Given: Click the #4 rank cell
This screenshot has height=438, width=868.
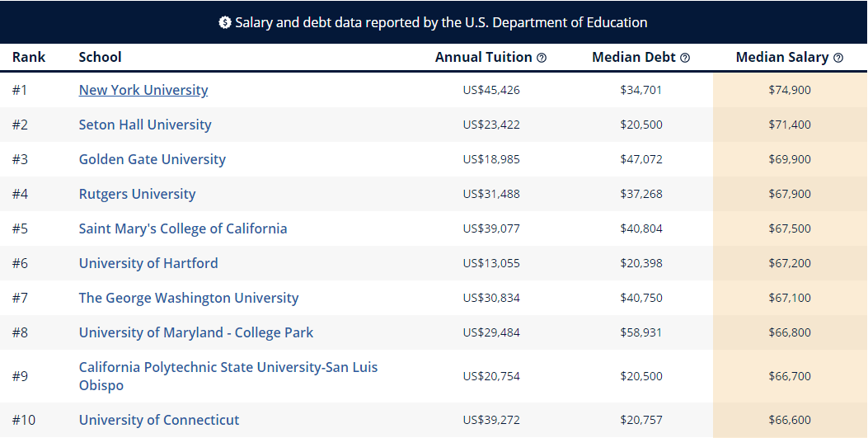Looking at the screenshot, I should (20, 194).
